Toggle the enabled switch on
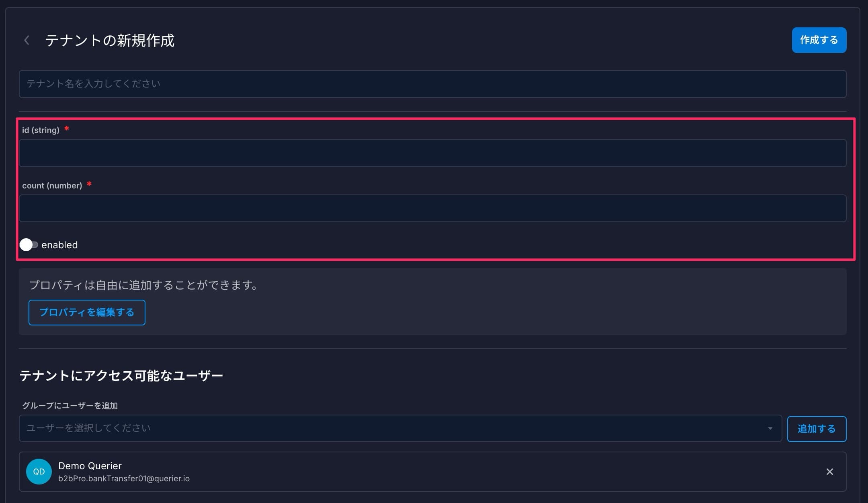 [29, 245]
